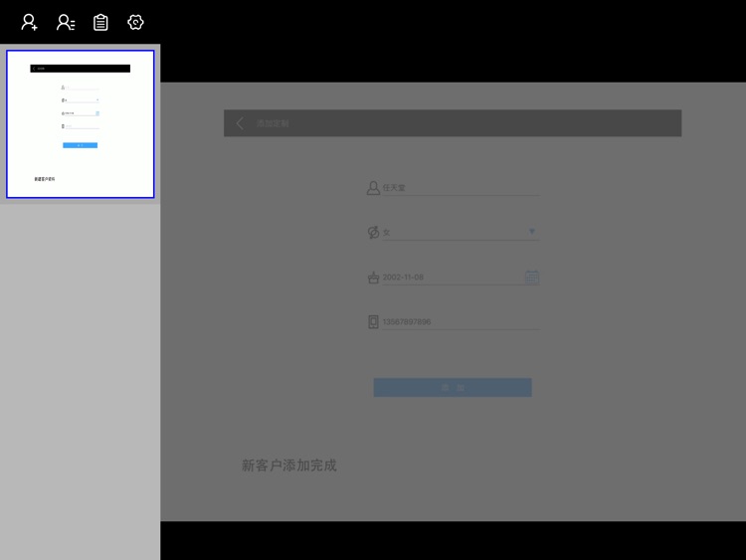Click the header title text next to back chevron
Screen dimensions: 746x560
273,123
